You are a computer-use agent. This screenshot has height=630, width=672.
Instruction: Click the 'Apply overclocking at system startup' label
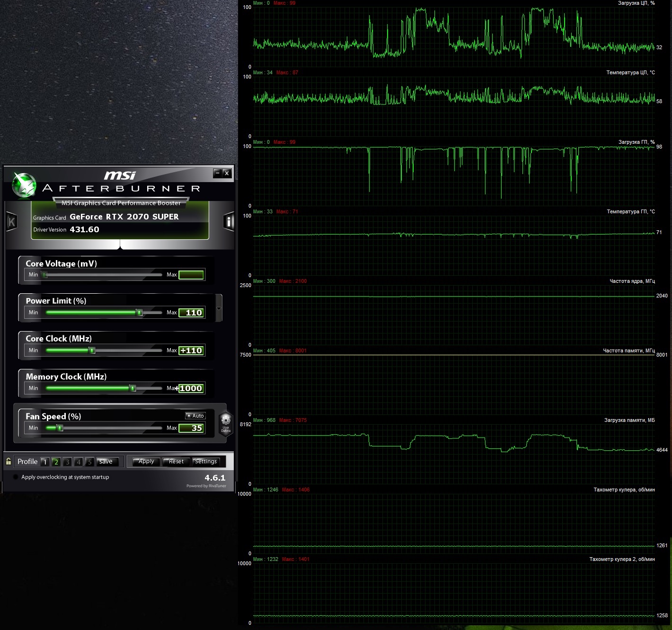pos(65,477)
